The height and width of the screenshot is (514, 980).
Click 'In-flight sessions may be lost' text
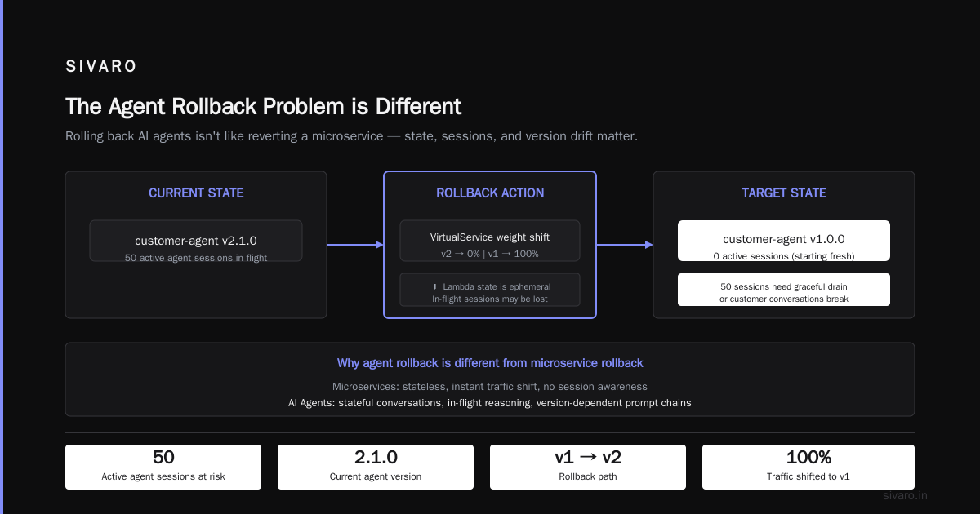[x=490, y=299]
